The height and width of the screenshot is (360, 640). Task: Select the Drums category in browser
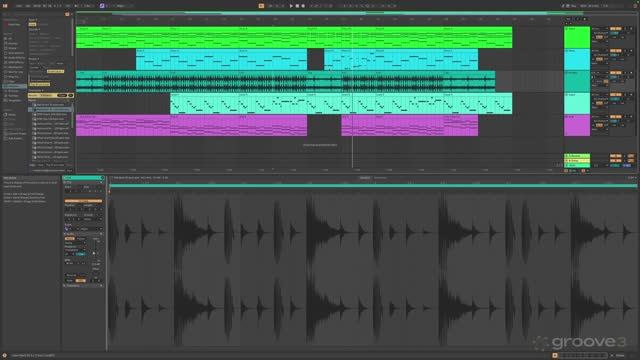point(12,48)
